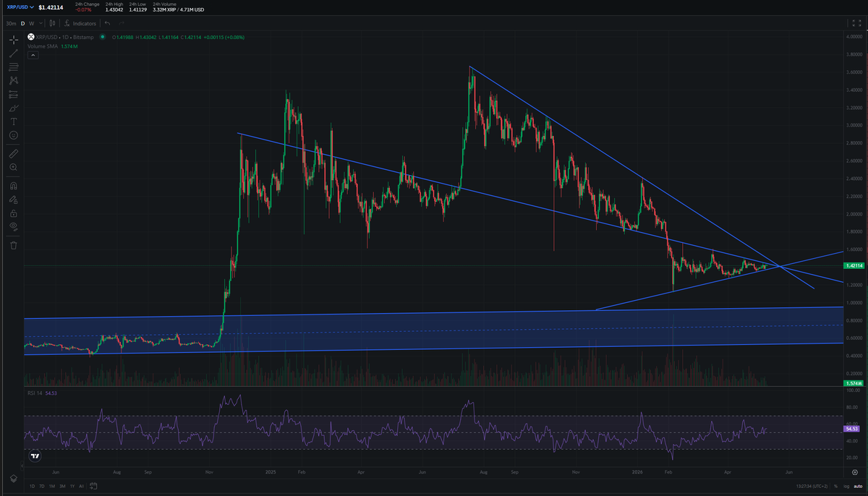Select the ruler measure tool
The height and width of the screenshot is (496, 868).
14,153
